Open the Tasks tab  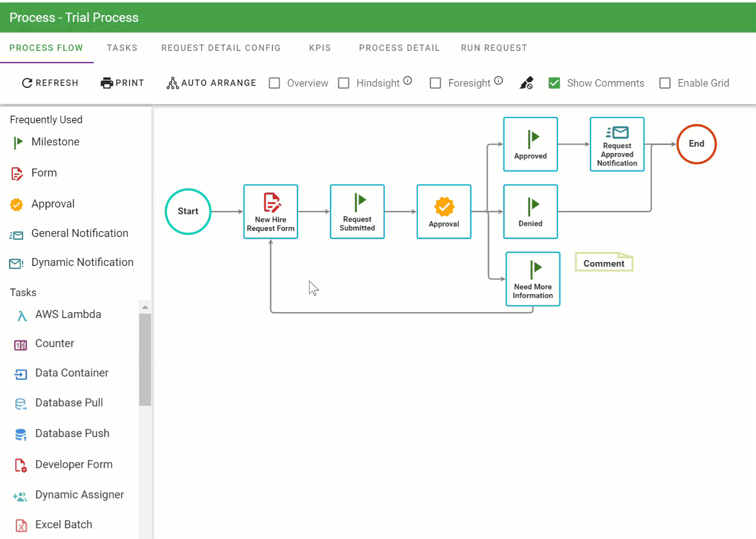[x=122, y=48]
